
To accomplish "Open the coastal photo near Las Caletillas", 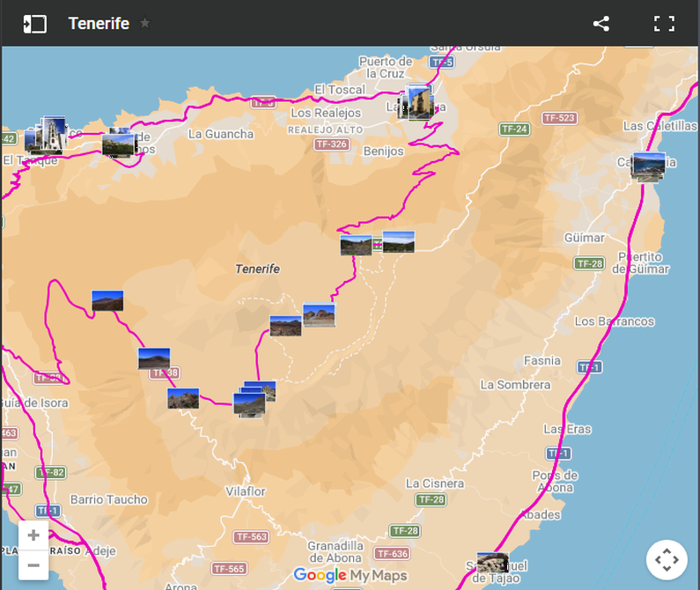I will [x=649, y=165].
